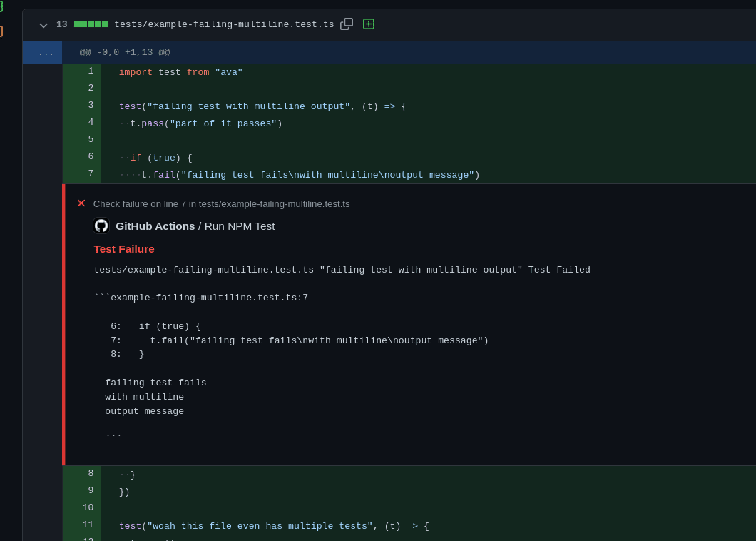
Task: Click the green plus expand icon beside filename
Action: (369, 24)
